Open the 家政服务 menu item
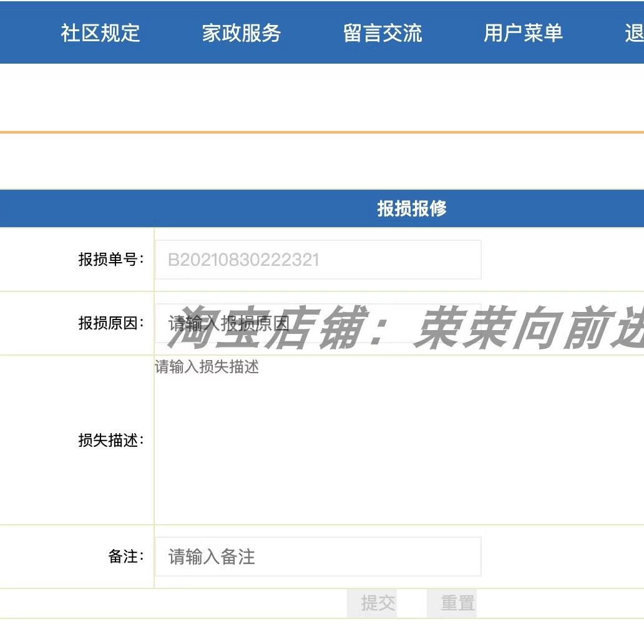Viewport: 644px width, 644px height. [241, 33]
